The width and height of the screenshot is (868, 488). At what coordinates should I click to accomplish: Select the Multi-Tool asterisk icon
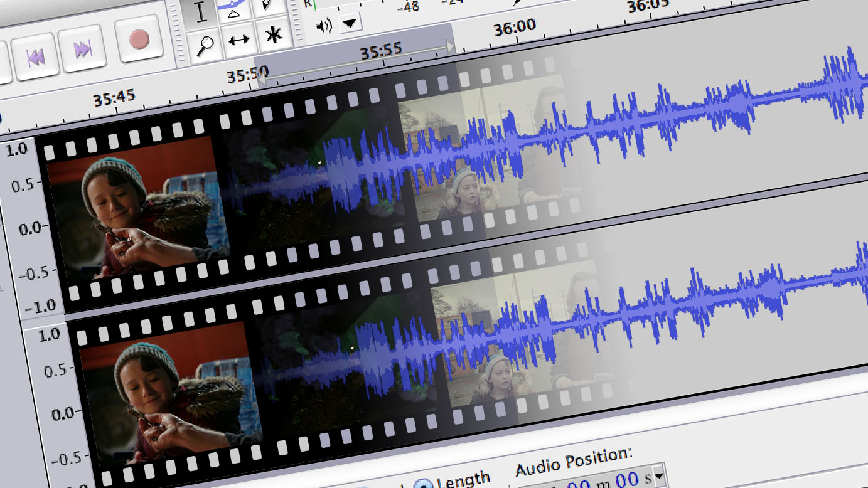pyautogui.click(x=273, y=35)
